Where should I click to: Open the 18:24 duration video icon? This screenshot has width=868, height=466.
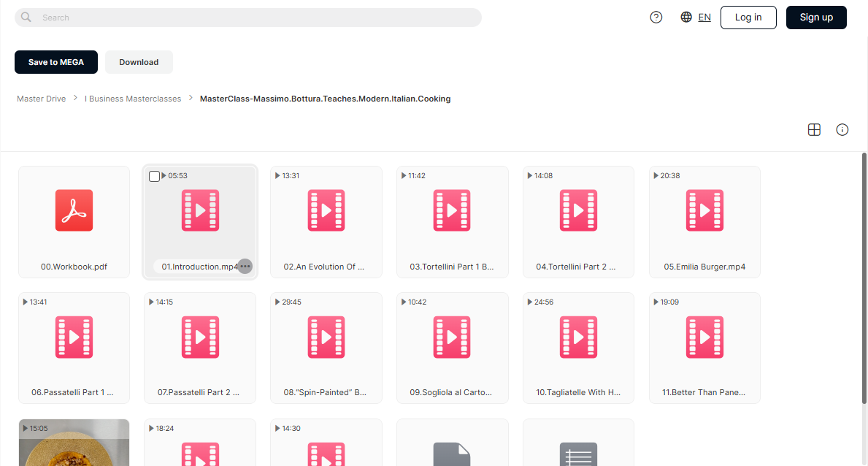click(201, 454)
